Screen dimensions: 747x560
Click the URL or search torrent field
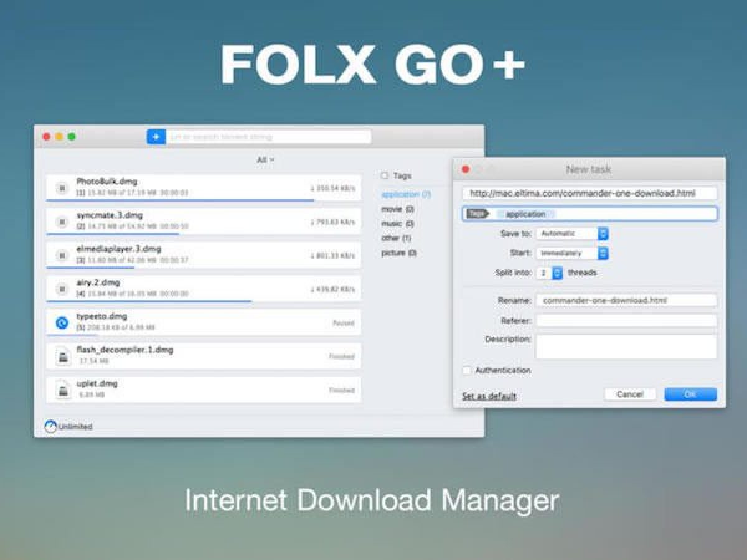pos(268,136)
